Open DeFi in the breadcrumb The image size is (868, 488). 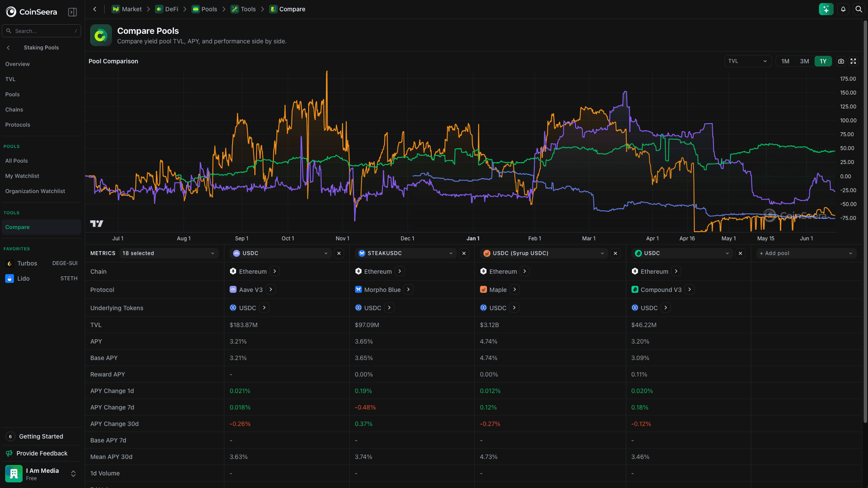[x=167, y=9]
